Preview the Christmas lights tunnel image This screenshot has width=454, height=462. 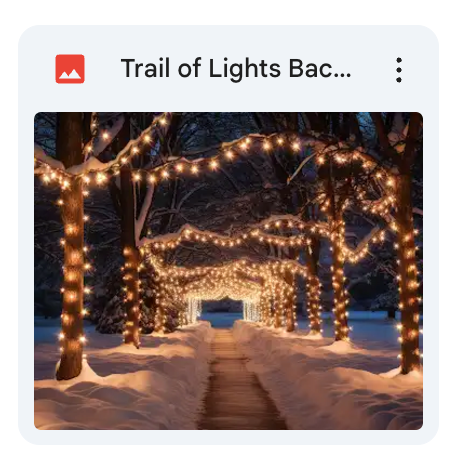point(228,271)
